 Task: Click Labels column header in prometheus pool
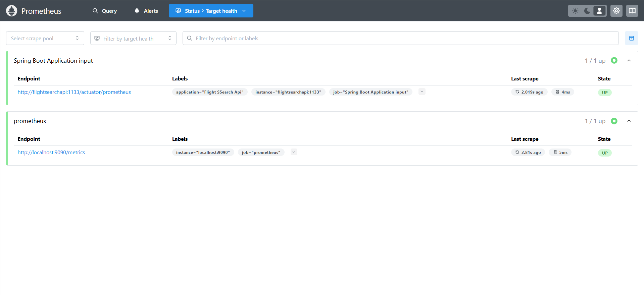click(x=180, y=139)
